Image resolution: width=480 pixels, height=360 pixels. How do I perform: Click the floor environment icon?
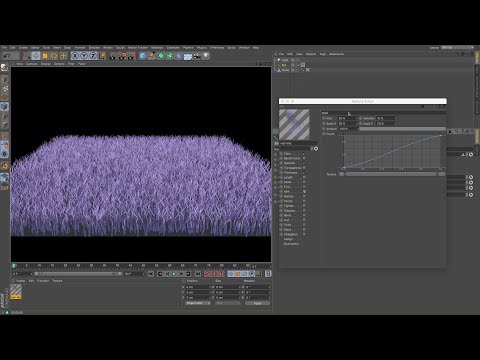[187, 56]
